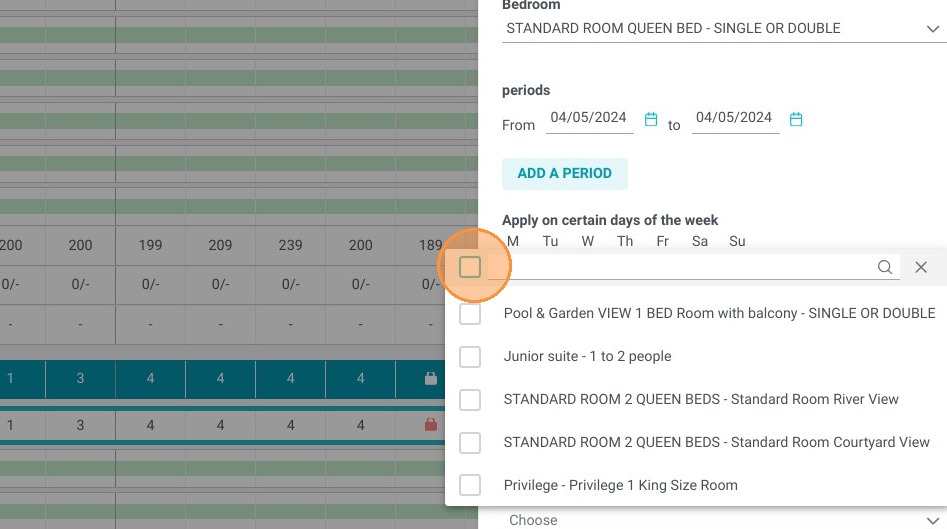
Task: Check Privilege 1 King Size Room option
Action: (x=470, y=485)
